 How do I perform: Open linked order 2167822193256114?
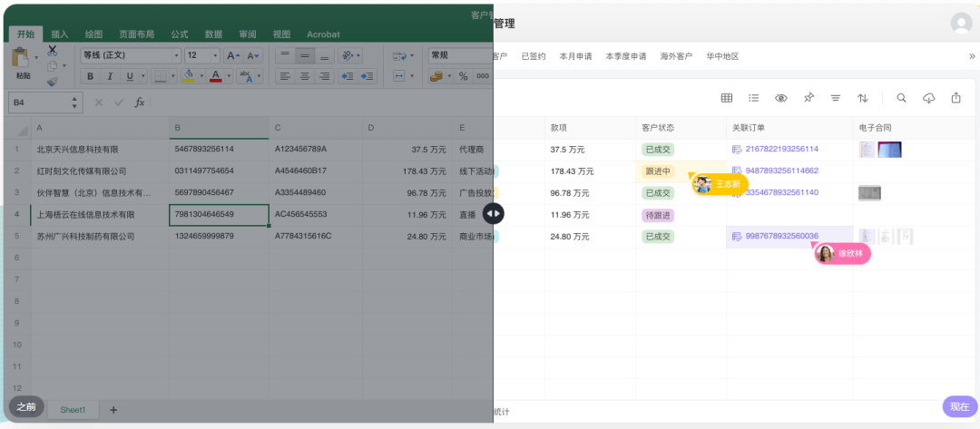coord(781,149)
